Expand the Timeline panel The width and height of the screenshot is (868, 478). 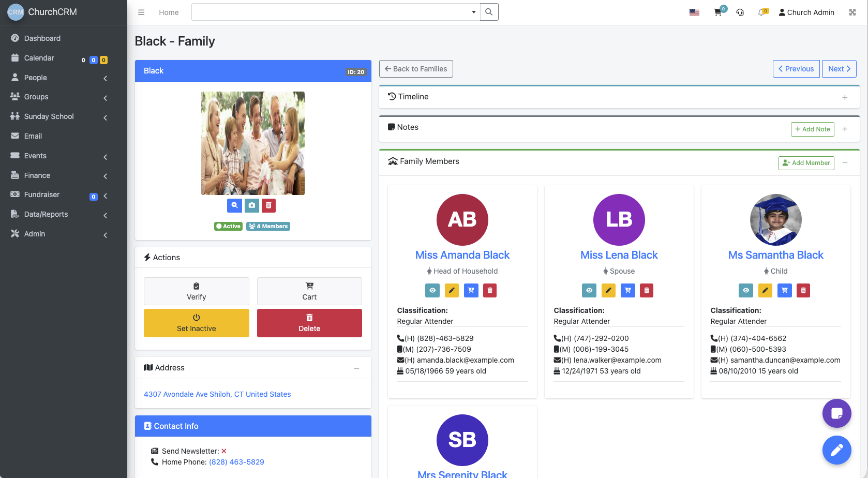tap(845, 97)
